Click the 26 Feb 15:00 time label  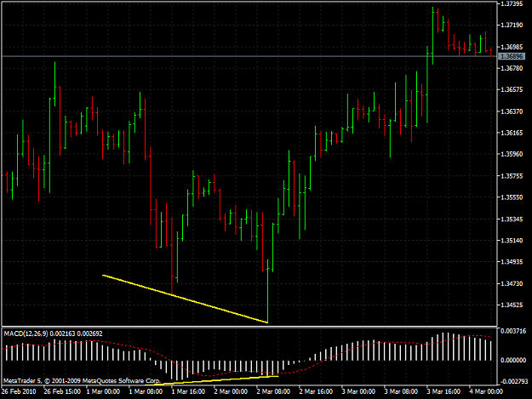pos(62,391)
